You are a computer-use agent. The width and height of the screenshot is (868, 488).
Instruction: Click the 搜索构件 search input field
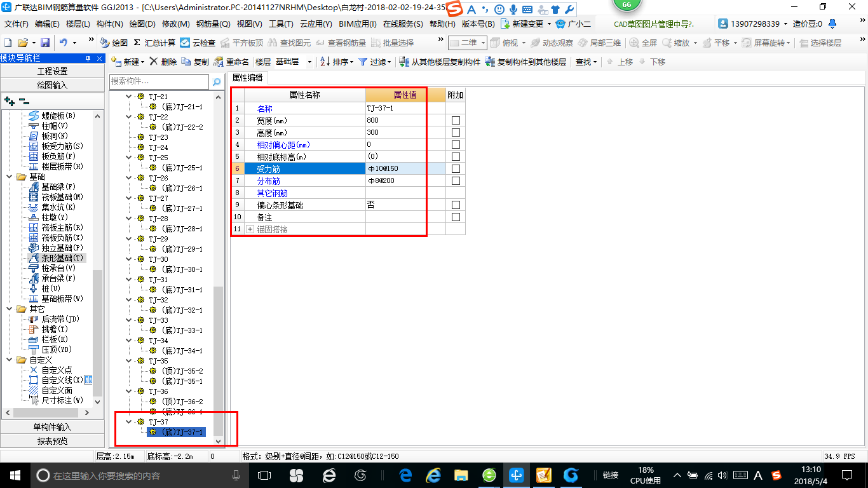pos(159,81)
